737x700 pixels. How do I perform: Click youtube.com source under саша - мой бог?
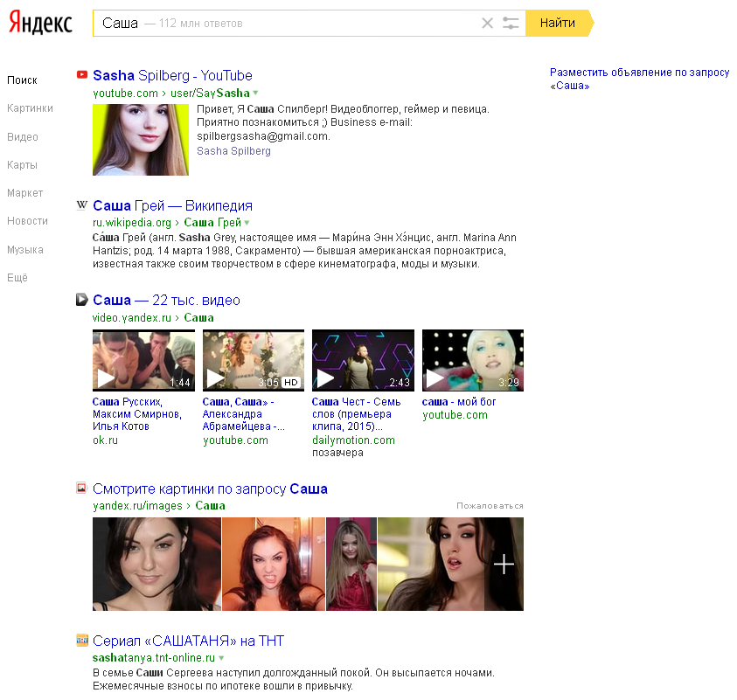pos(455,415)
